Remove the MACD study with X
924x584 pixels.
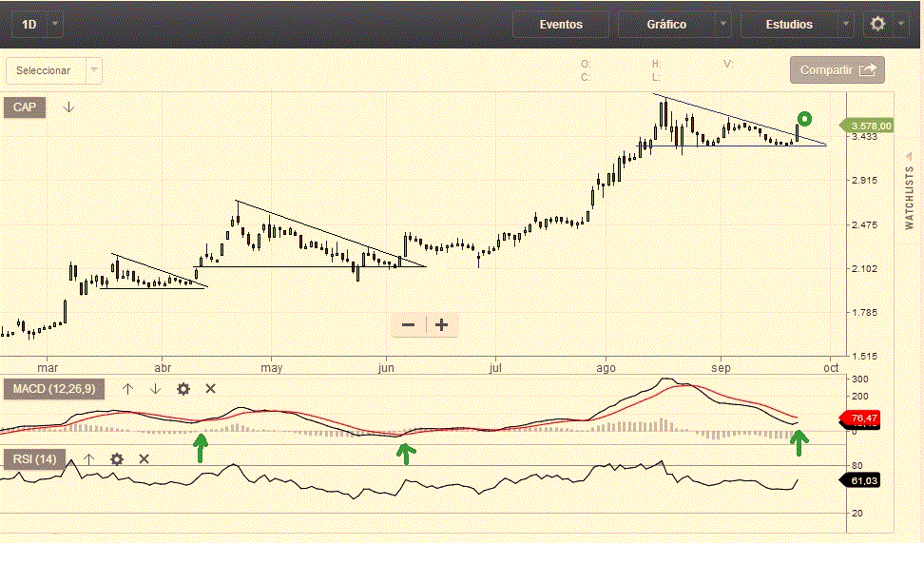(211, 389)
